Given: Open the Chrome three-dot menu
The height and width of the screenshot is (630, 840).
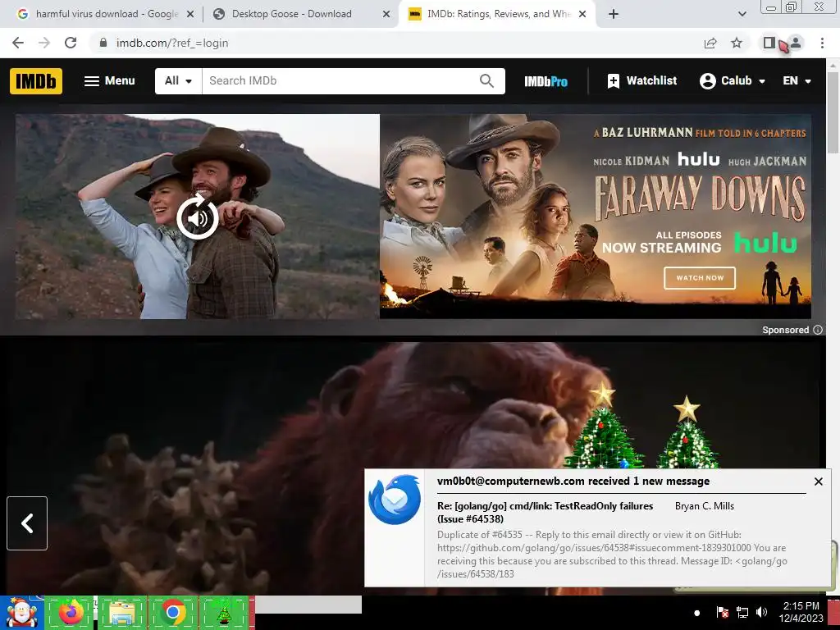Looking at the screenshot, I should tap(822, 43).
